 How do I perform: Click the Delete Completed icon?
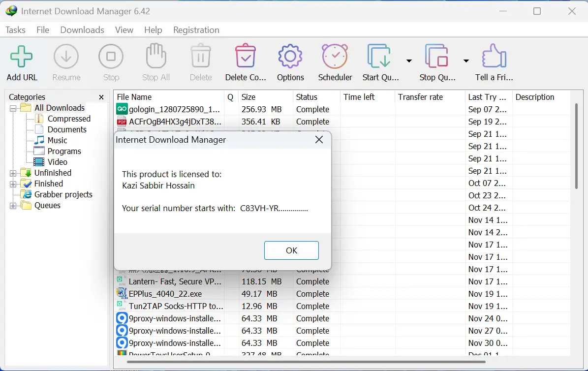[x=245, y=56]
